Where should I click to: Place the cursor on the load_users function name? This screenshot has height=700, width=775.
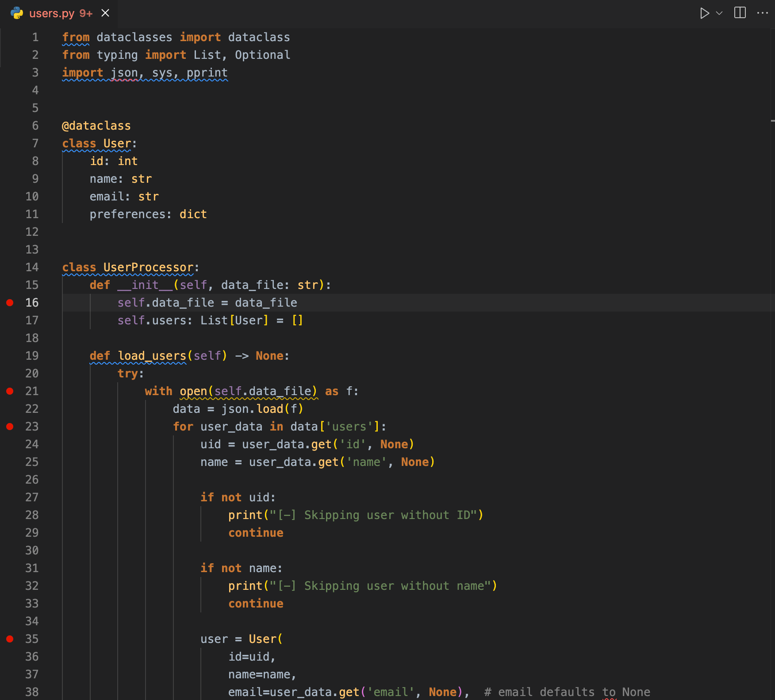point(152,355)
